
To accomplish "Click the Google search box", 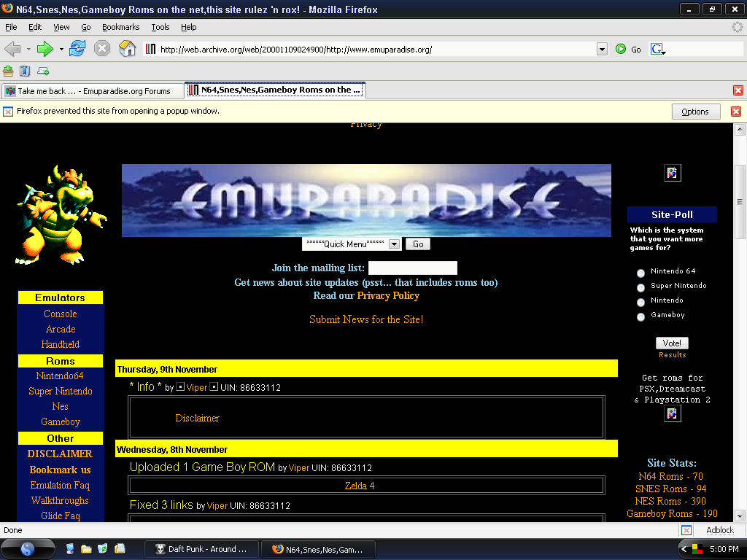I will [705, 49].
